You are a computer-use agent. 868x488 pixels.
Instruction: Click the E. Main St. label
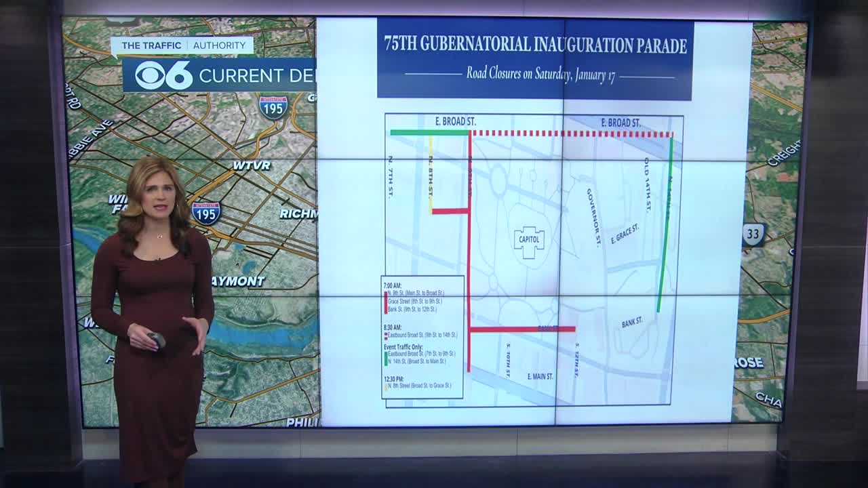540,376
